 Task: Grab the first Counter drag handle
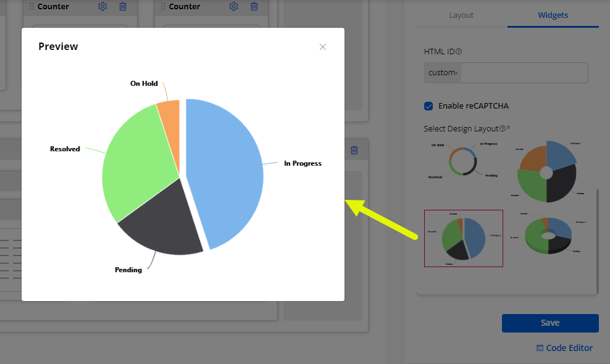[x=31, y=7]
